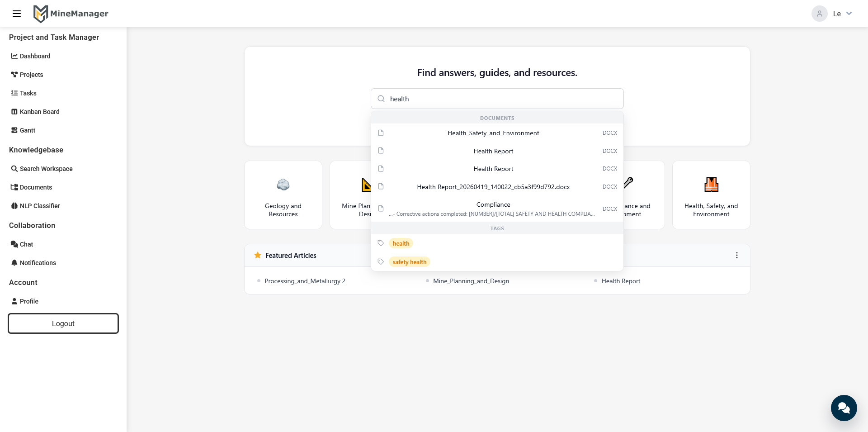Open the Mine Planning card
This screenshot has width=868, height=432.
click(x=351, y=195)
